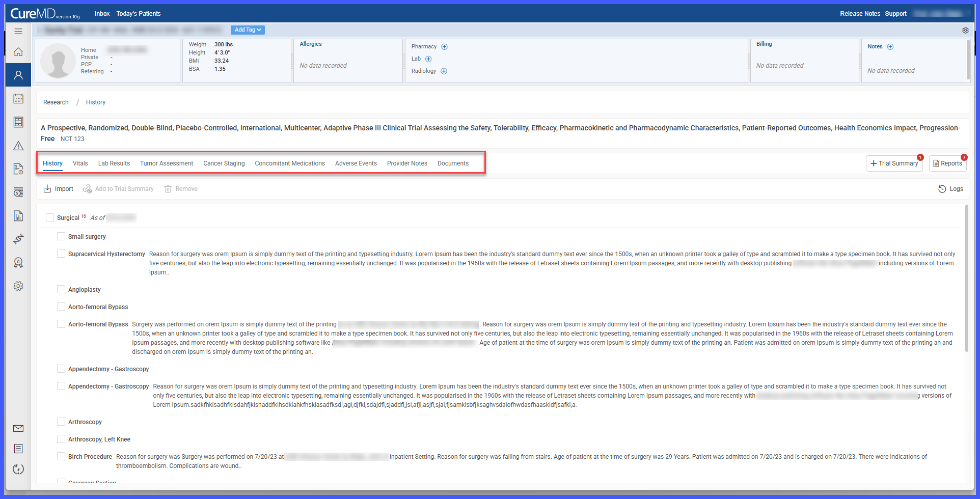Click the Import button
The width and height of the screenshot is (980, 499).
[x=59, y=189]
